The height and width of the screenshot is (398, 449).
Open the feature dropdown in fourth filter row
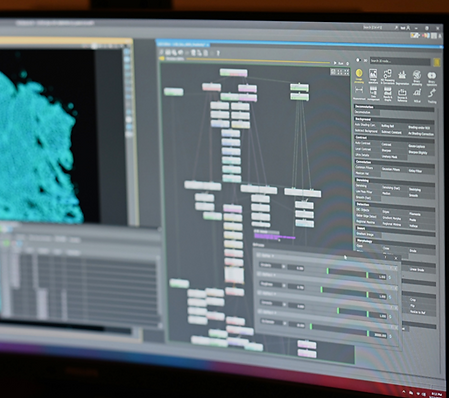pyautogui.click(x=273, y=323)
